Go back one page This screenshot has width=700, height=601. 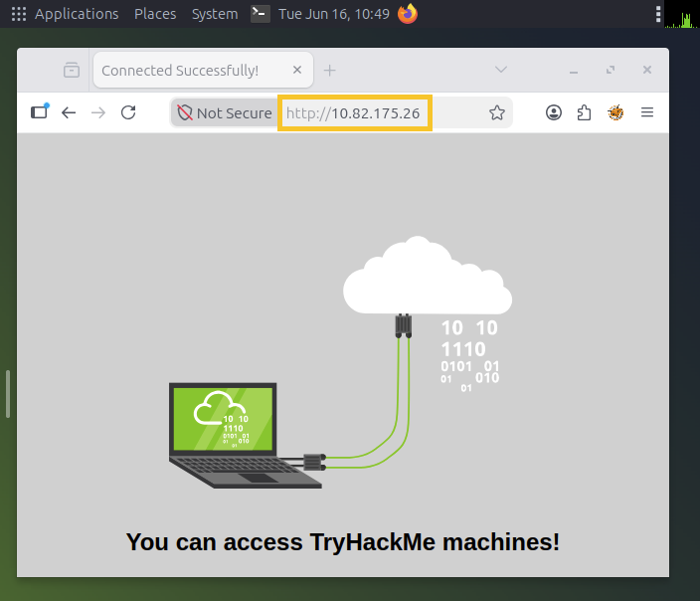click(x=69, y=112)
